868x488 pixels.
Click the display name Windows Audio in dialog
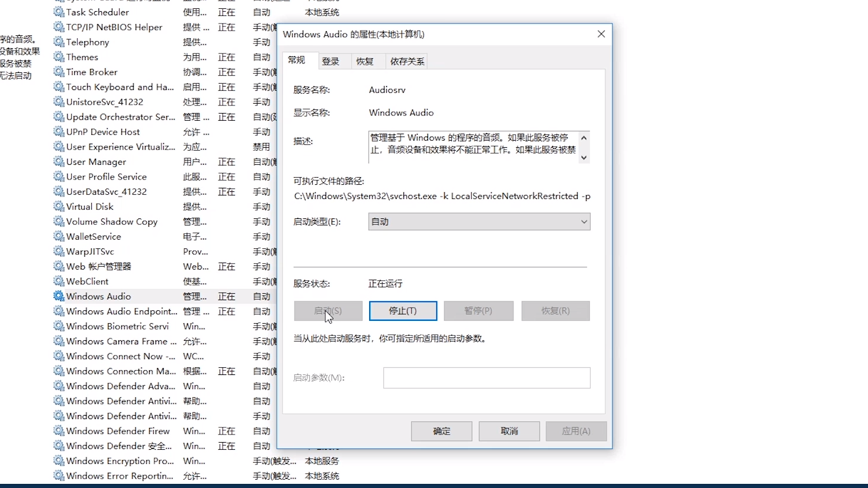click(402, 112)
